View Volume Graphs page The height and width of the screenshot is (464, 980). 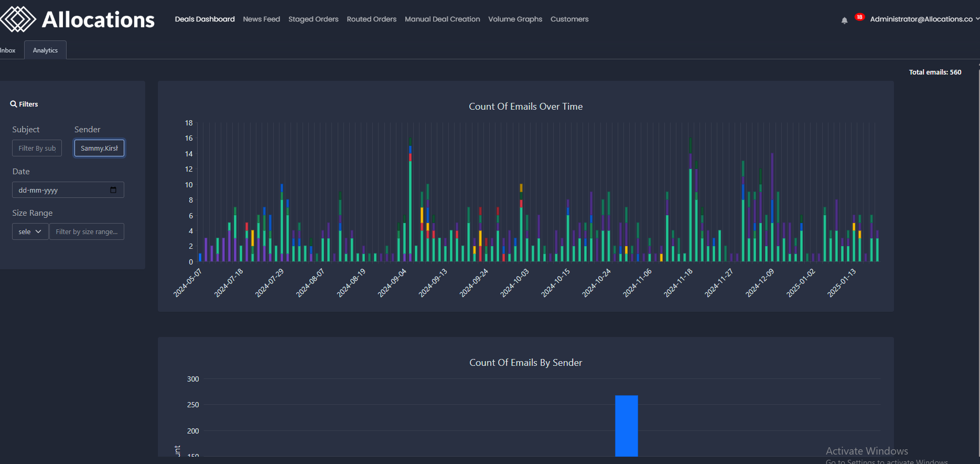pos(515,19)
